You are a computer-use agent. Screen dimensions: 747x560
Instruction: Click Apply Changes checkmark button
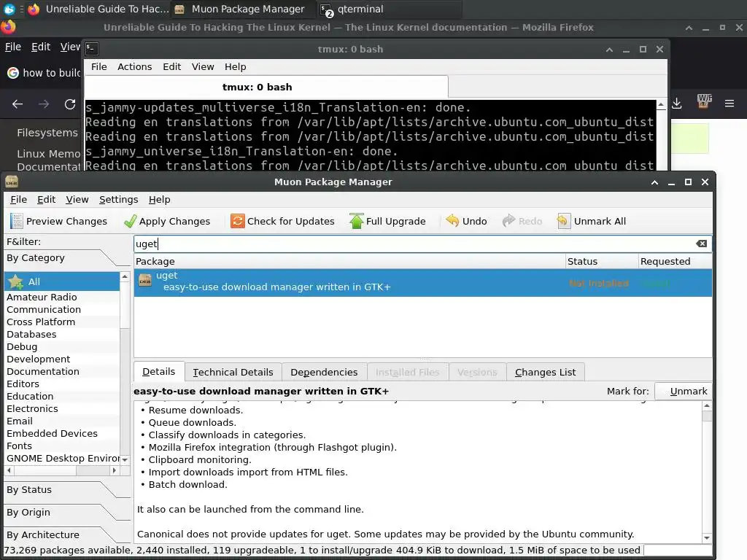point(167,221)
